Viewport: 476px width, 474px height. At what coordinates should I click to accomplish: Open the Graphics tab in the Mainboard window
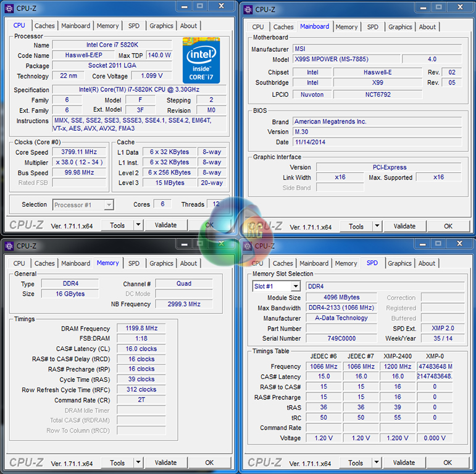point(399,27)
